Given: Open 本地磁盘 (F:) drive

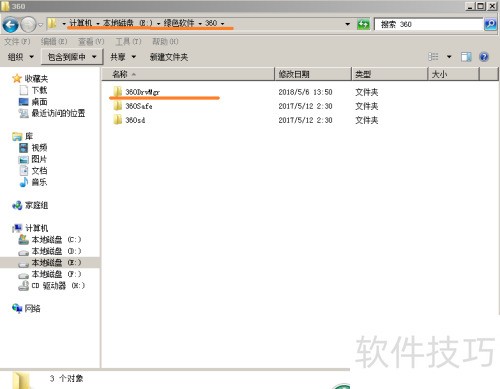Looking at the screenshot, I should tap(56, 274).
